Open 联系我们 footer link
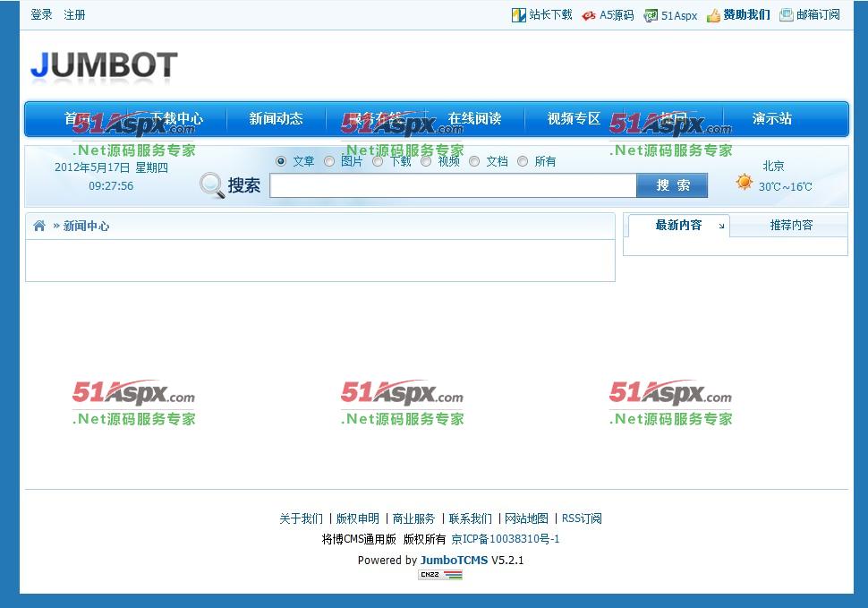Image resolution: width=868 pixels, height=608 pixels. 471,518
